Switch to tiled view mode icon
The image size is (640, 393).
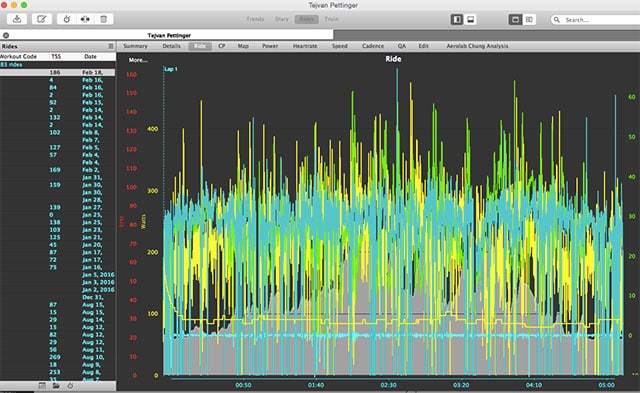[529, 19]
